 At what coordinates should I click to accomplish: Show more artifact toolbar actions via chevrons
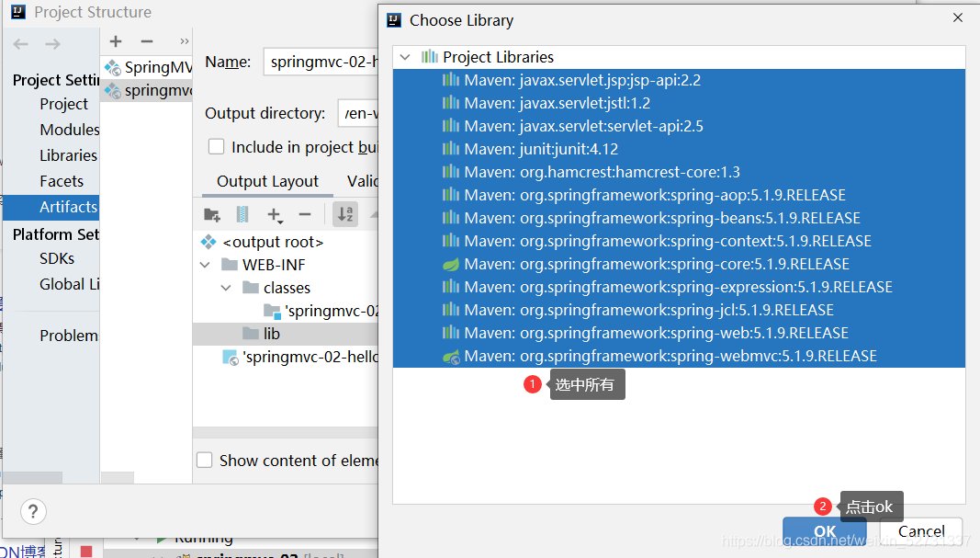pyautogui.click(x=184, y=41)
